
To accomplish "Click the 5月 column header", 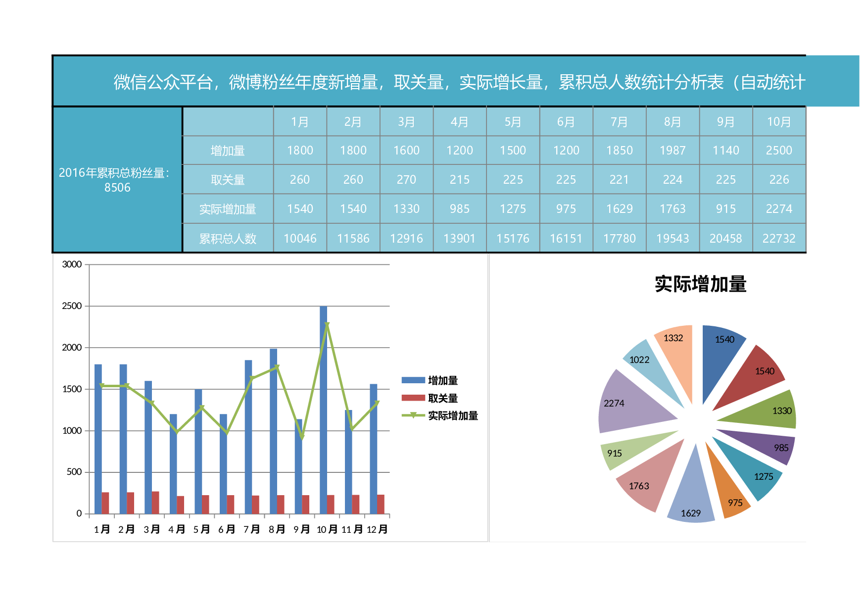I will pyautogui.click(x=513, y=122).
